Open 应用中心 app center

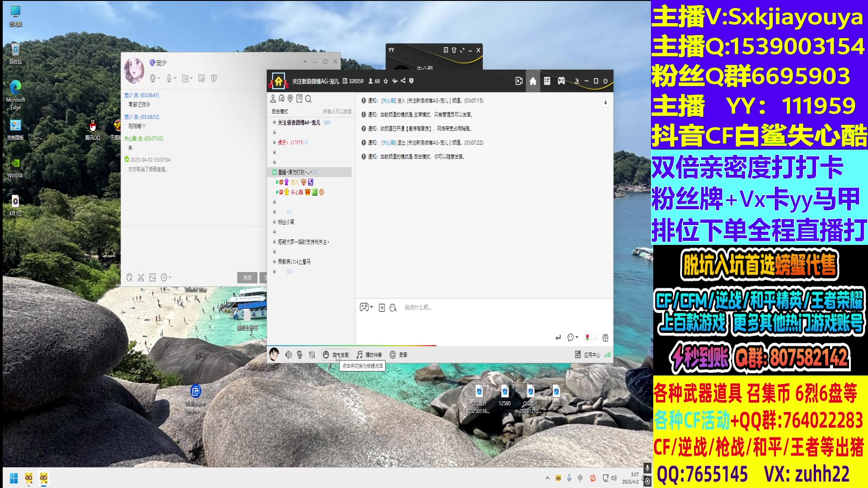pos(588,355)
